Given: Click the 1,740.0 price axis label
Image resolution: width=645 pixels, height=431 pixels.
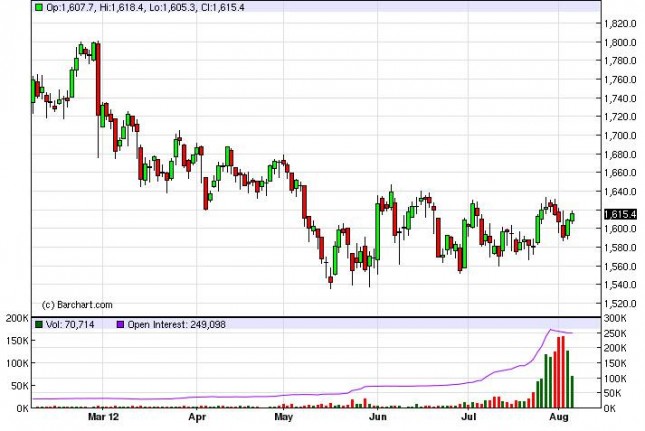Looking at the screenshot, I should click(620, 98).
